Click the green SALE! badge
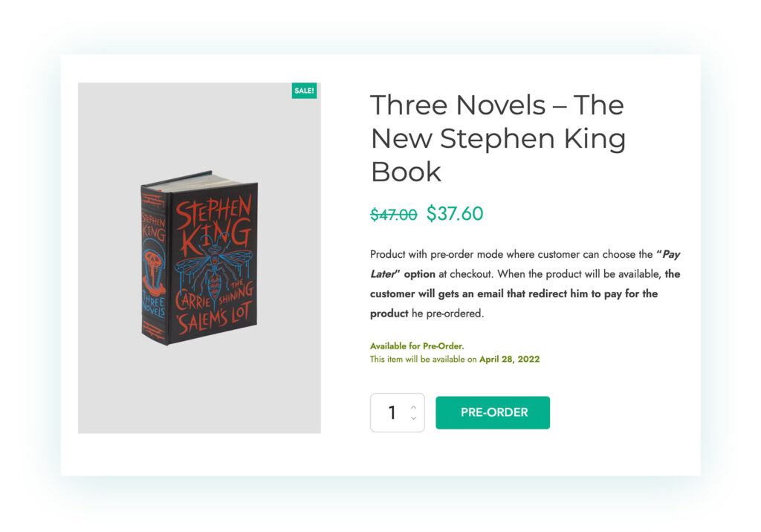This screenshot has height=532, width=761. tap(304, 91)
